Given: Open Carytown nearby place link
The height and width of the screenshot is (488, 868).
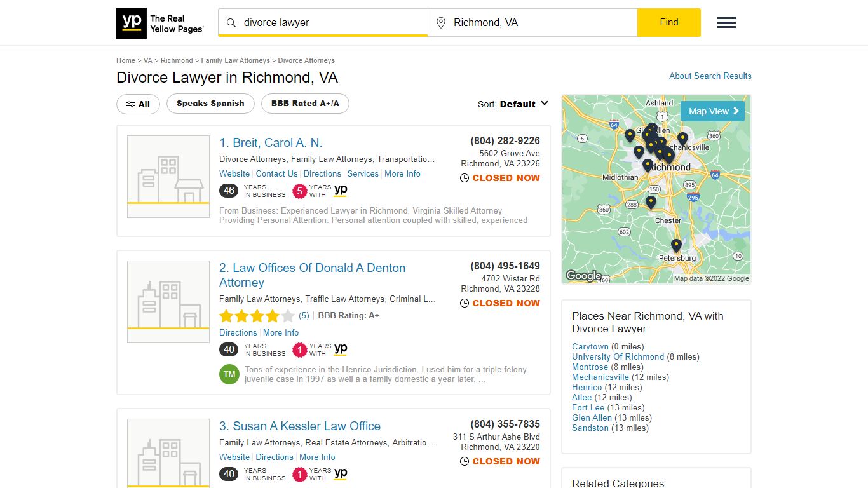Looking at the screenshot, I should pos(590,346).
